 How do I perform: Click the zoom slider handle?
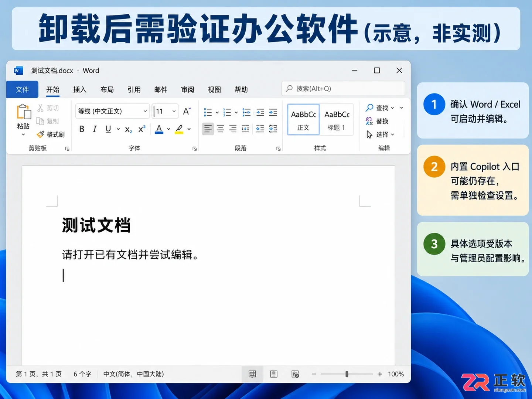click(x=347, y=374)
